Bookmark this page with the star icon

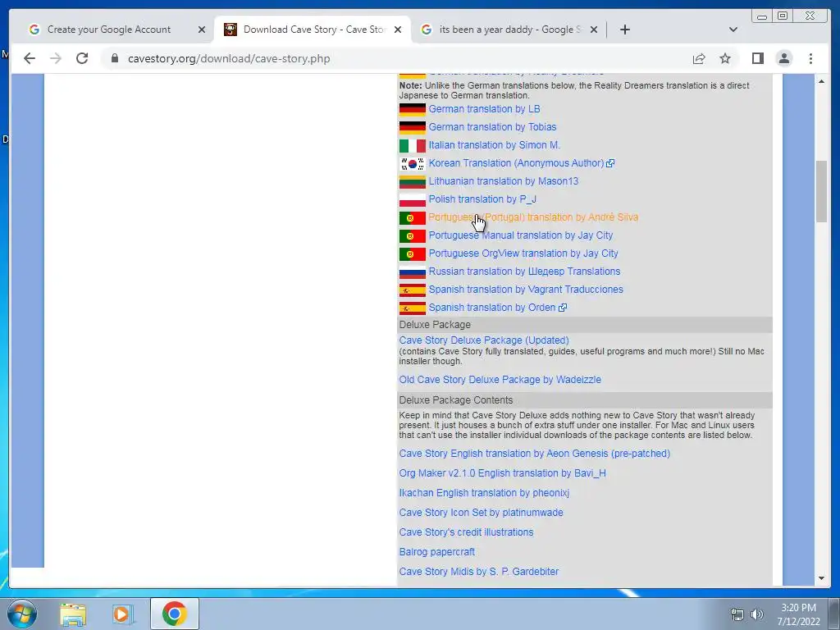[725, 58]
